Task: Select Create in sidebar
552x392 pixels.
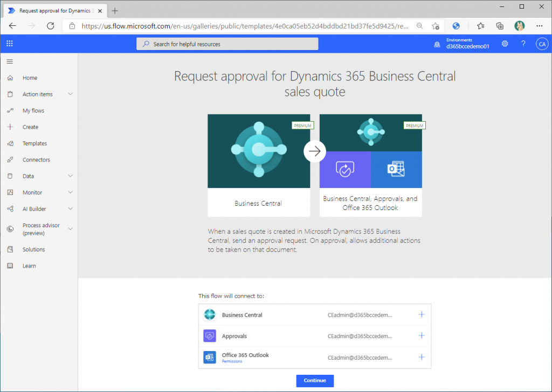Action: tap(30, 127)
